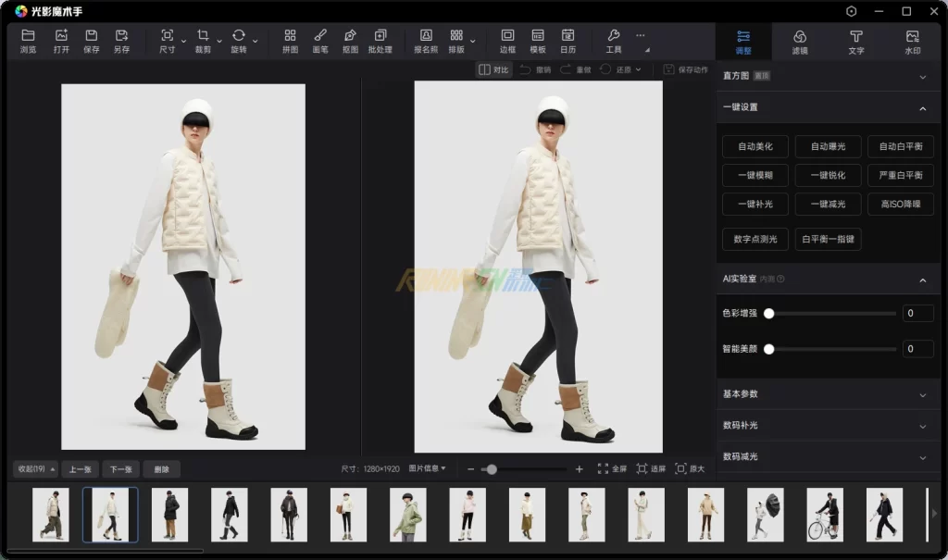This screenshot has width=948, height=560.
Task: Select the 画笔 brush tool
Action: coord(320,41)
